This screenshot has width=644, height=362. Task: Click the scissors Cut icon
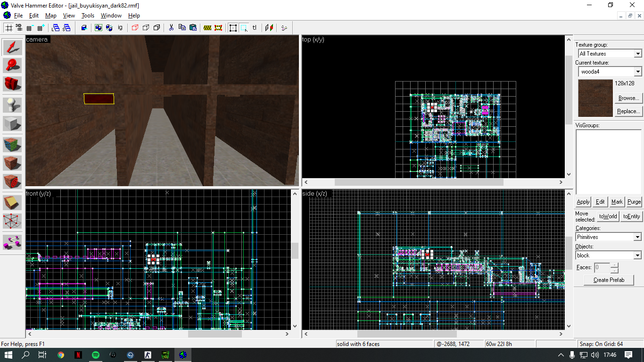pos(172,28)
